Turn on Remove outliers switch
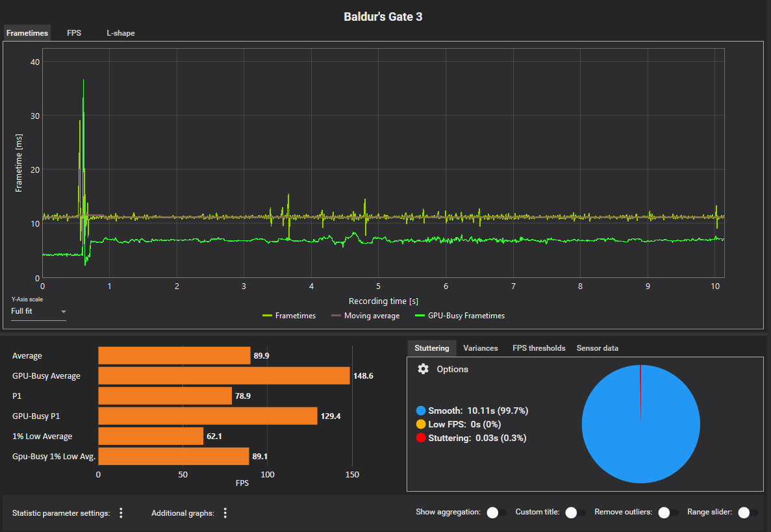 pos(668,513)
